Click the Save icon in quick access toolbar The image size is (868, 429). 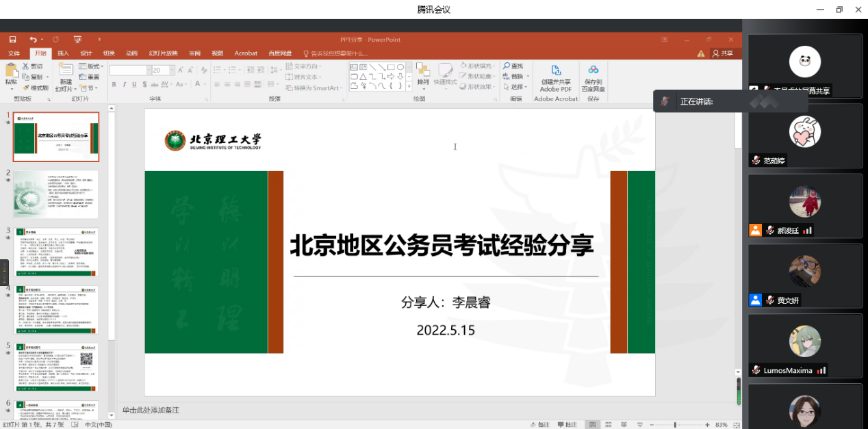coord(12,40)
